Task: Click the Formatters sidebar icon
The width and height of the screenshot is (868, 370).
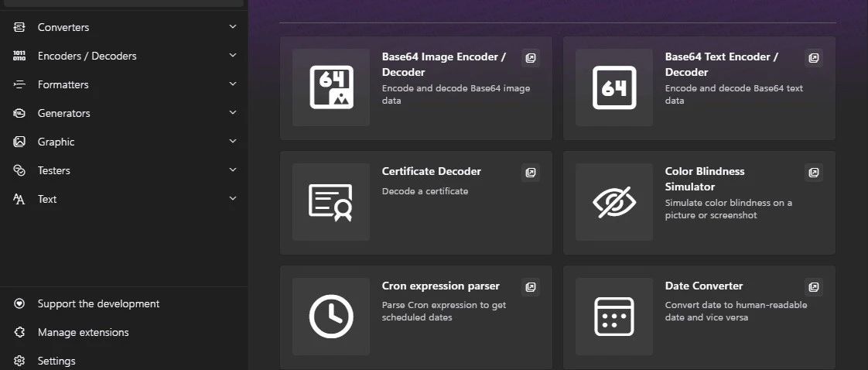Action: point(19,84)
